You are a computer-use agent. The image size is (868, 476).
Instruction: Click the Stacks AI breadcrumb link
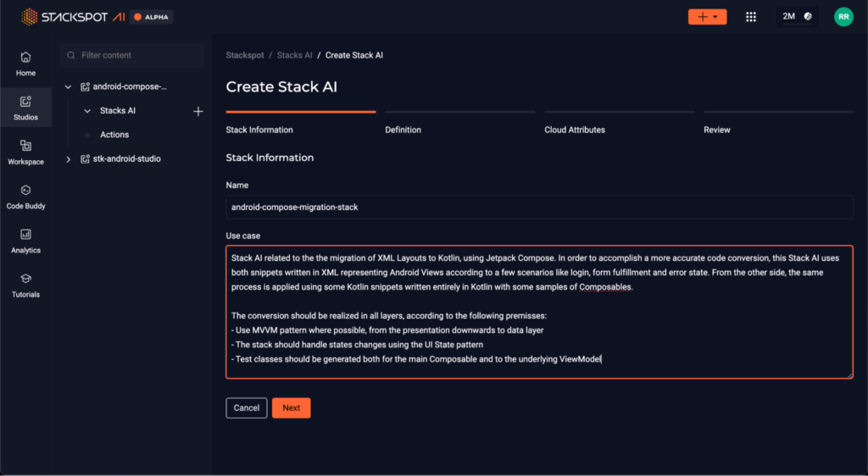click(x=294, y=55)
